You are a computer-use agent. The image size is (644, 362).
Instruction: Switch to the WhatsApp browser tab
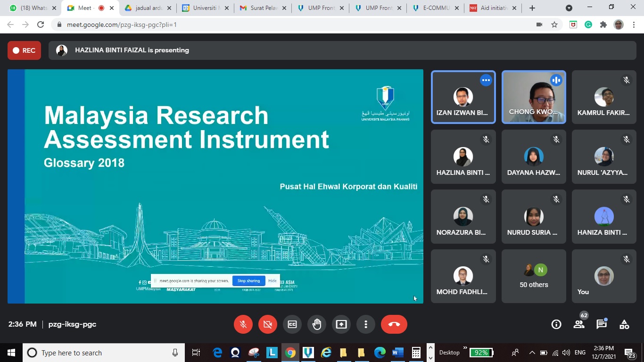pyautogui.click(x=32, y=8)
